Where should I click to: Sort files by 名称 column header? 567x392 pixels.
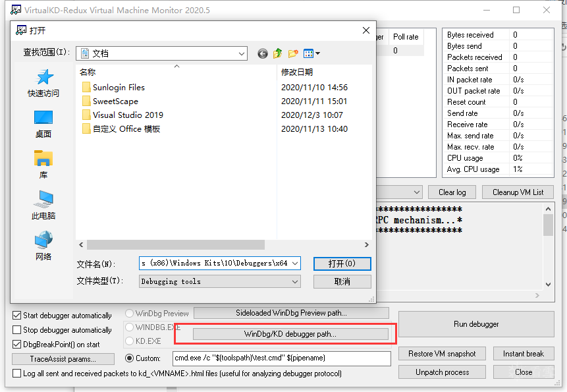pos(176,72)
